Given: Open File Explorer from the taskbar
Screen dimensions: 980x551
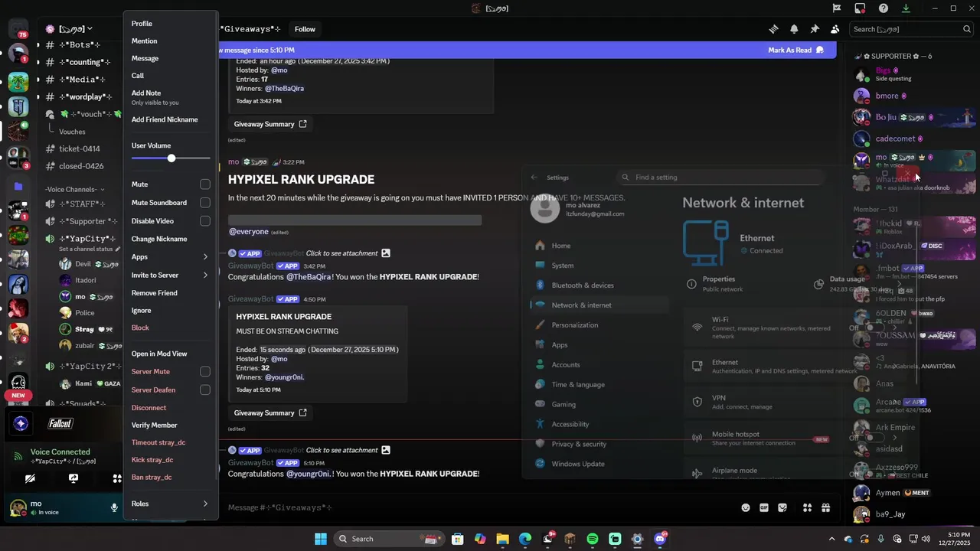Looking at the screenshot, I should [x=502, y=539].
